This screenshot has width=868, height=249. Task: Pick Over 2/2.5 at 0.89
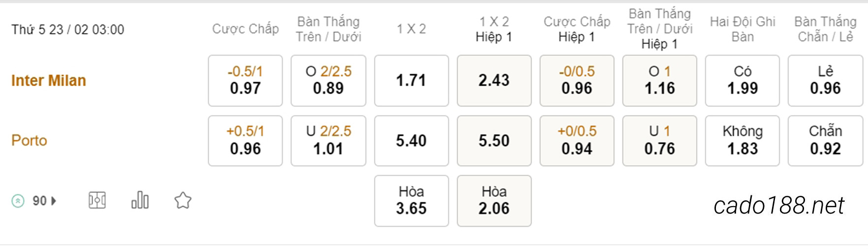[x=328, y=80]
